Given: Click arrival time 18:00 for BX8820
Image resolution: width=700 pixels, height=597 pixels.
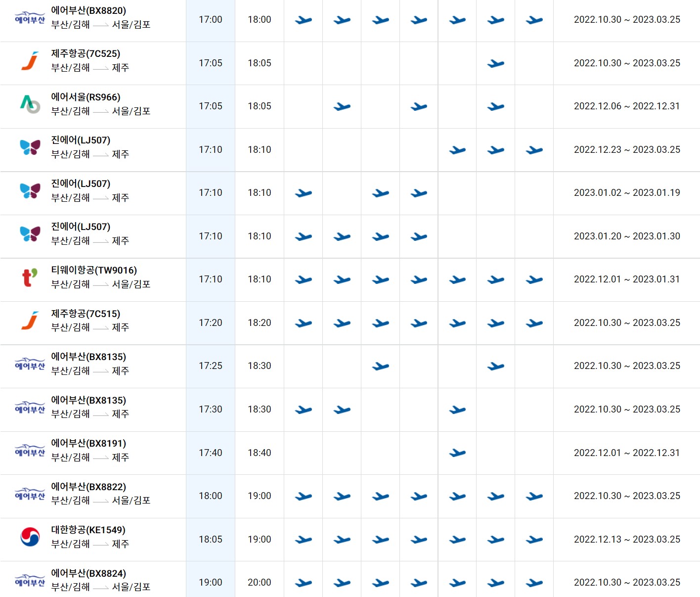Looking at the screenshot, I should pos(260,19).
